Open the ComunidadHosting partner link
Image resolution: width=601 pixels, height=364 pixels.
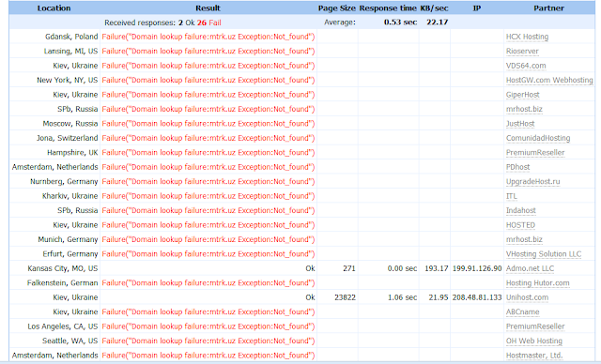pos(538,138)
